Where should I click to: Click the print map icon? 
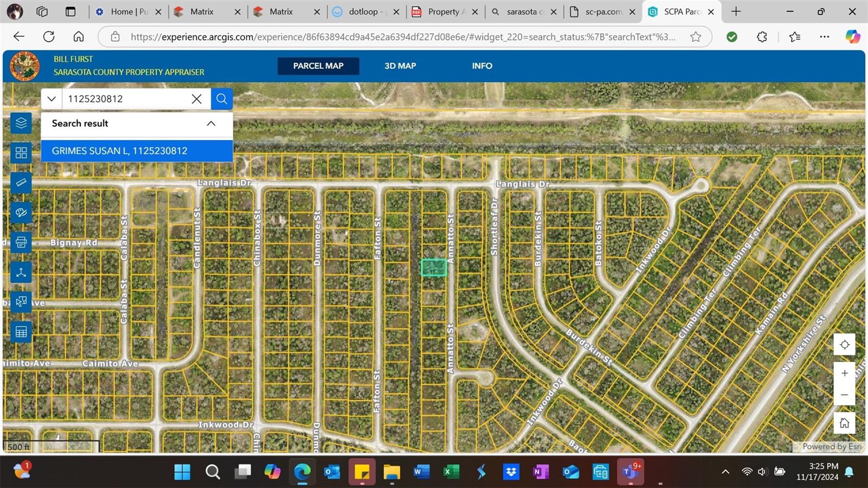point(21,242)
